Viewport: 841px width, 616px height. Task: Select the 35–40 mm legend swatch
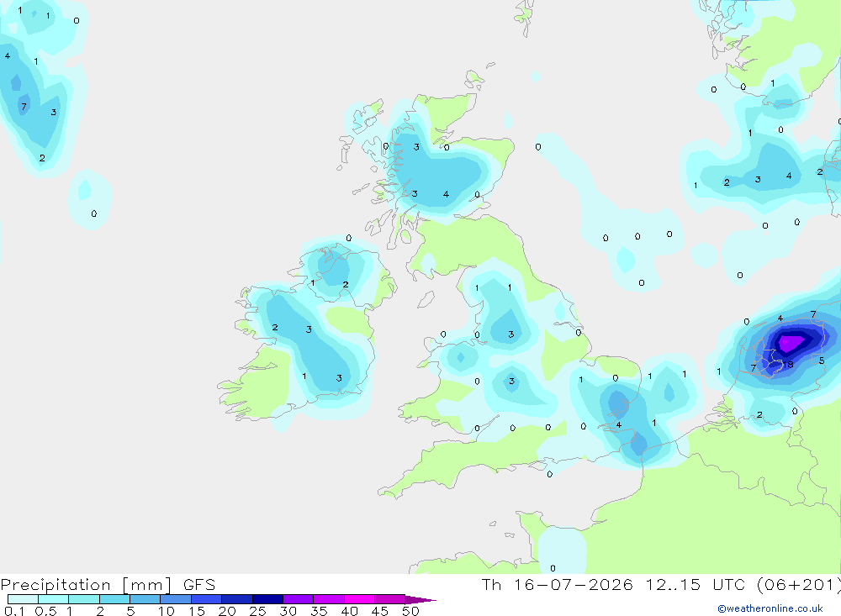click(x=329, y=599)
